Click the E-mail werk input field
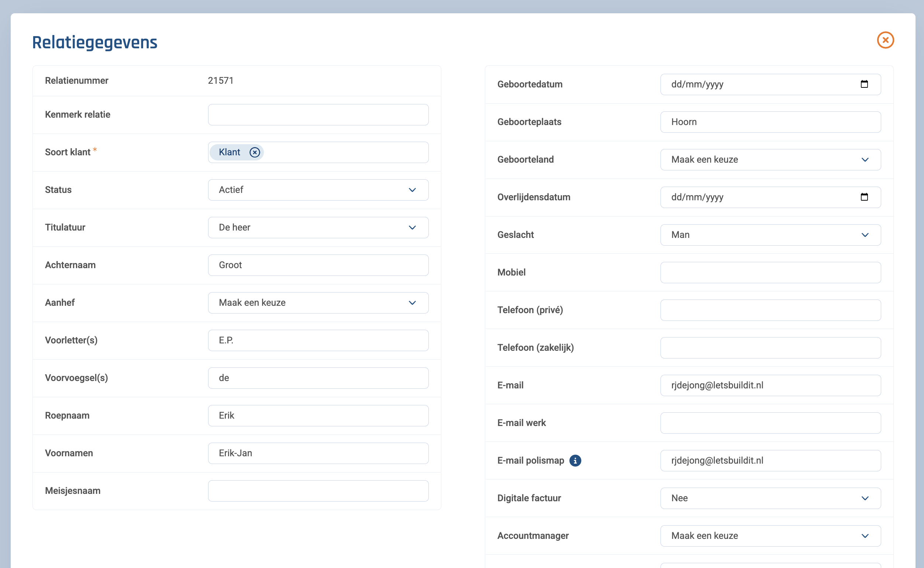This screenshot has width=924, height=568. tap(770, 423)
